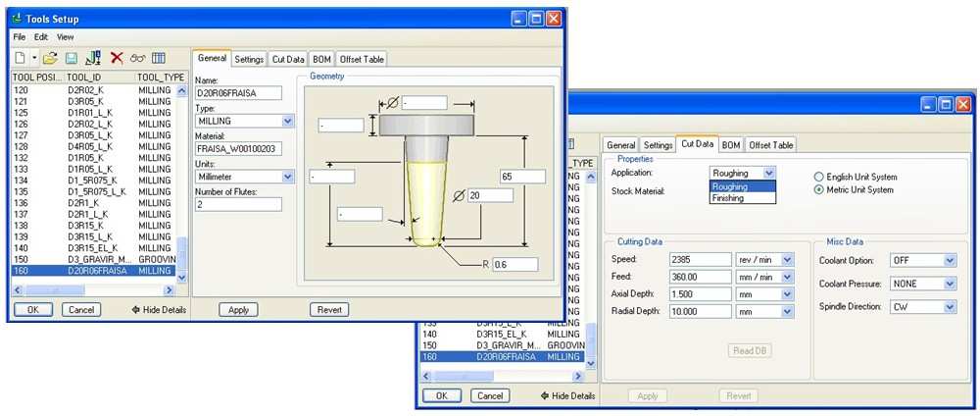Image resolution: width=980 pixels, height=416 pixels.
Task: Open the Units dropdown showing Millimeter
Action: tap(287, 177)
